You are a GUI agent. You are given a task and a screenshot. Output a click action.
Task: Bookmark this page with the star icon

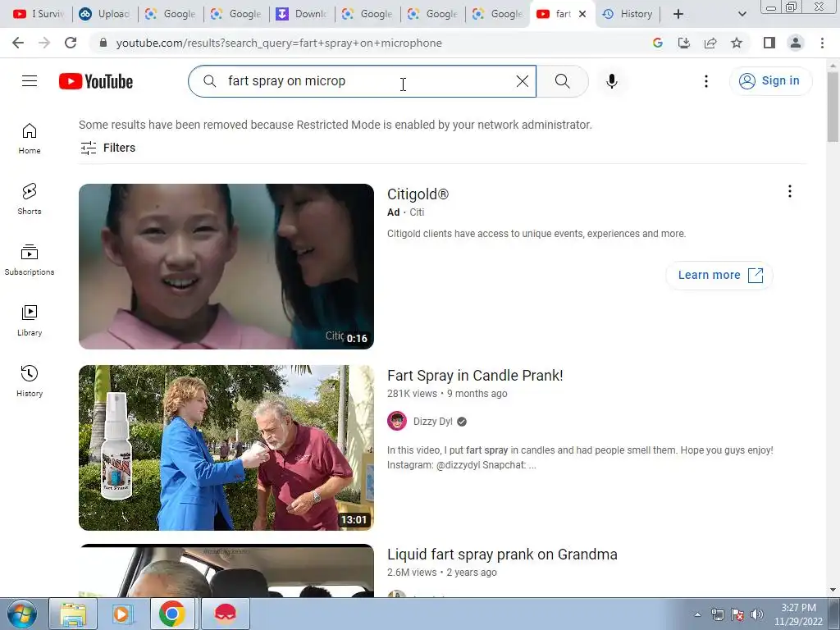coord(737,43)
